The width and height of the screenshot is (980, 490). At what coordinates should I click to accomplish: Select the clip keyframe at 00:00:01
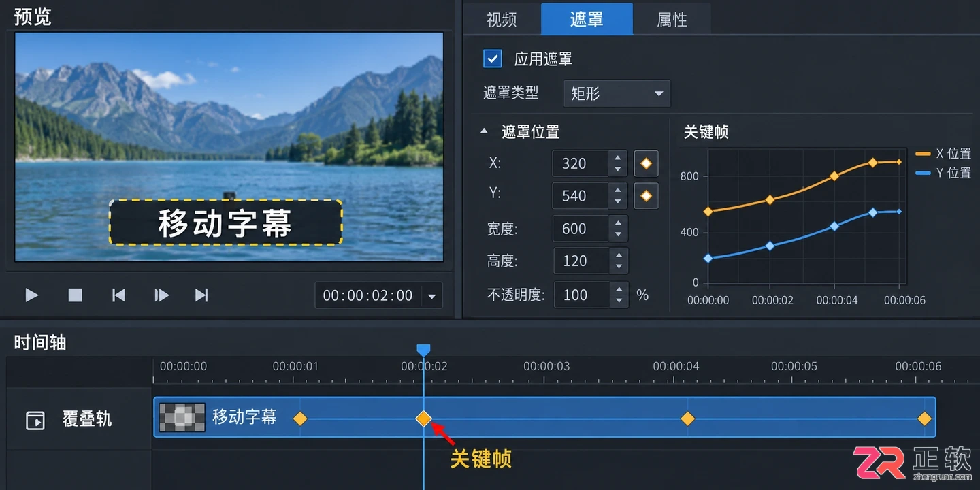click(x=300, y=419)
